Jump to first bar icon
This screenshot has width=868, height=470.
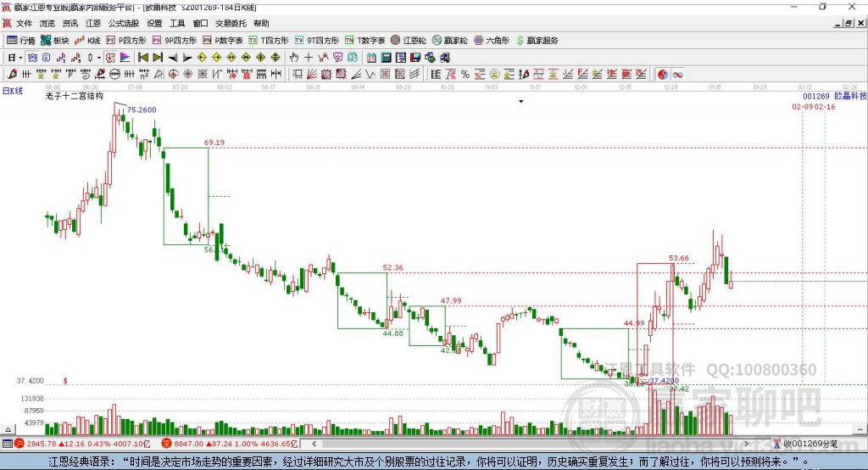(142, 58)
